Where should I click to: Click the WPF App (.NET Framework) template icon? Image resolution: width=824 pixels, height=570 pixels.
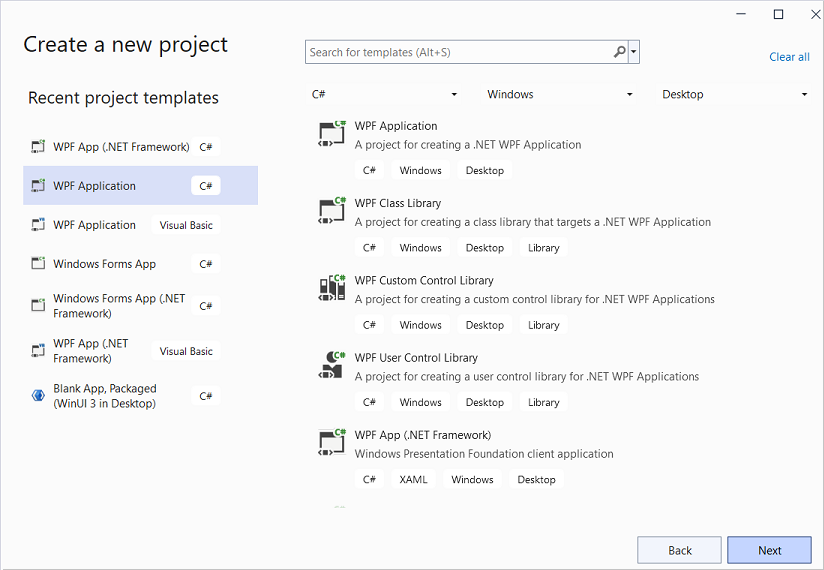tap(331, 442)
